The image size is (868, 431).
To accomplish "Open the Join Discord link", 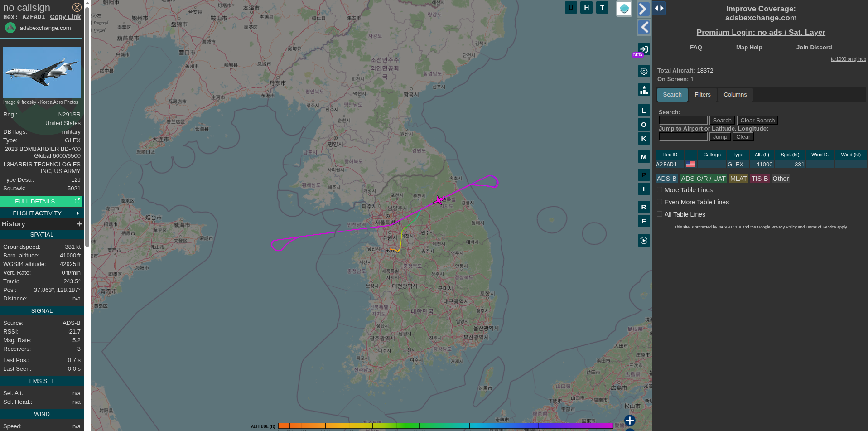I will [814, 48].
